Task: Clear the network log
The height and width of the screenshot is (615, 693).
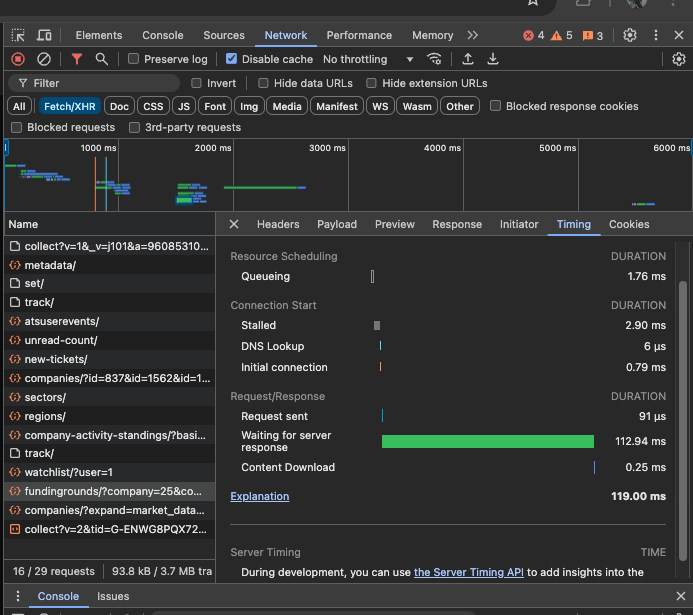Action: pyautogui.click(x=44, y=59)
